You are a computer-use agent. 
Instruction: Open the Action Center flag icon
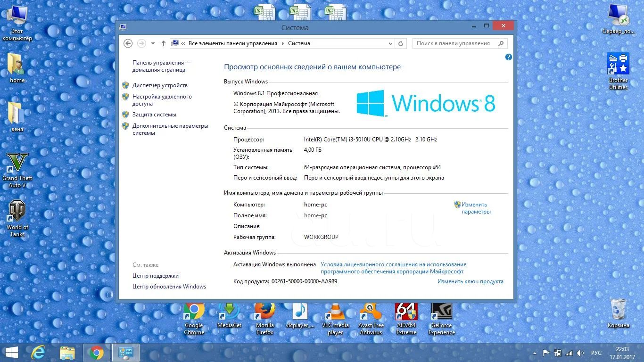pyautogui.click(x=546, y=353)
